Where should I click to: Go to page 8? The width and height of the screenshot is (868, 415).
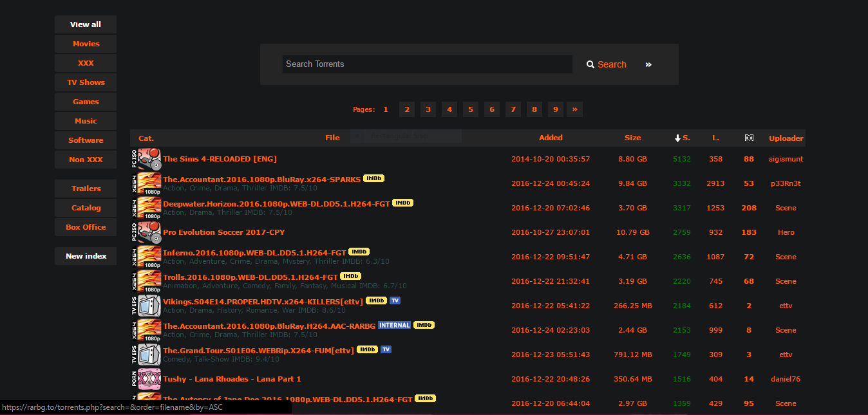pos(534,109)
